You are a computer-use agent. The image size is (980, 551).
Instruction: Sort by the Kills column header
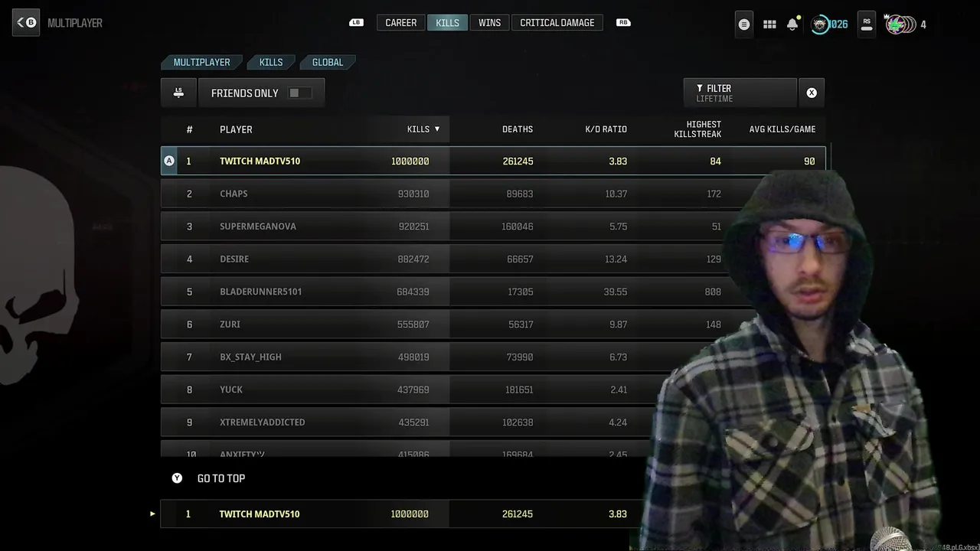[x=423, y=129]
